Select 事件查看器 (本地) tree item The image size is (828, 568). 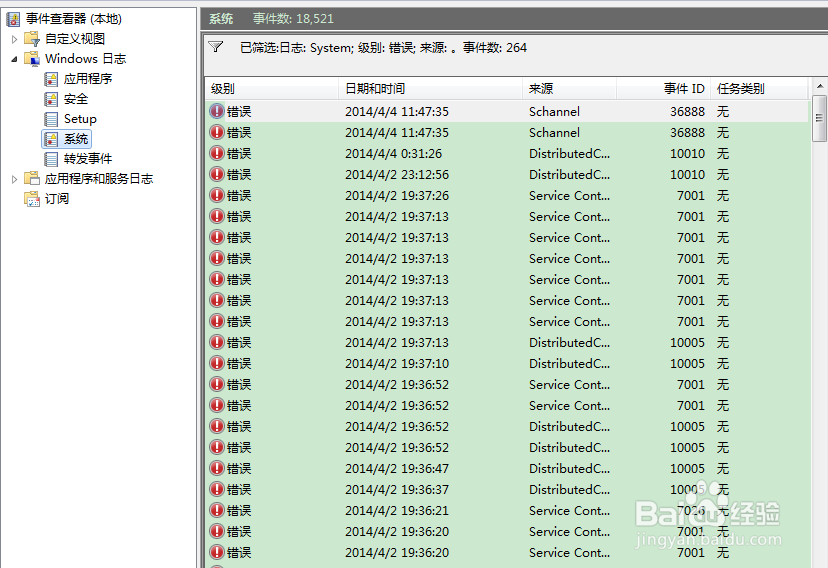(74, 19)
